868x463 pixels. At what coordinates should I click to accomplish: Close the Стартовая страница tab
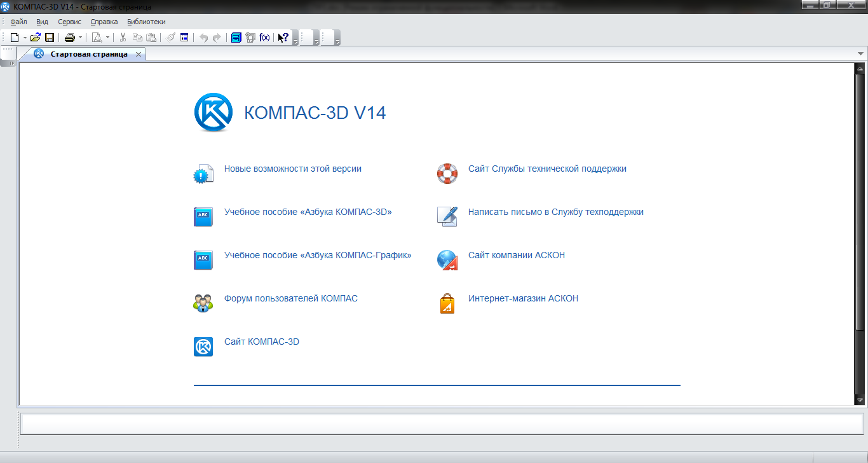(x=139, y=55)
